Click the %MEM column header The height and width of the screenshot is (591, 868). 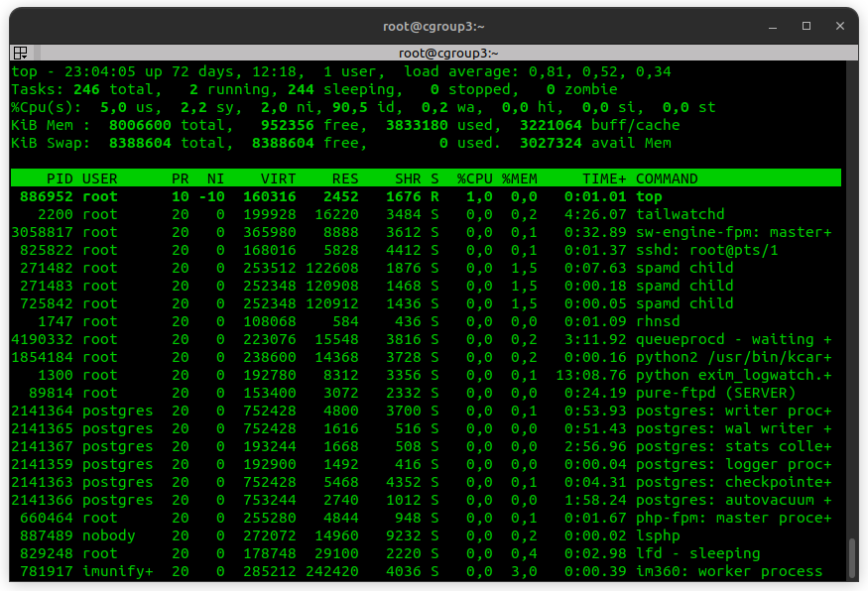[x=519, y=178]
